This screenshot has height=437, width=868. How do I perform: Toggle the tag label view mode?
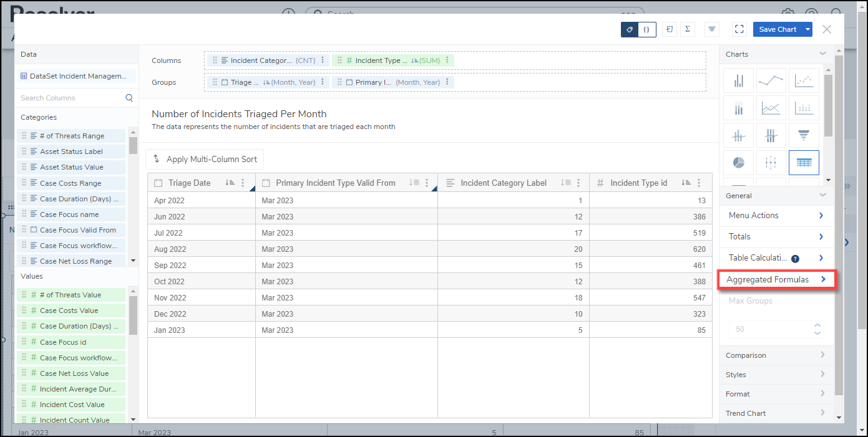tap(630, 29)
